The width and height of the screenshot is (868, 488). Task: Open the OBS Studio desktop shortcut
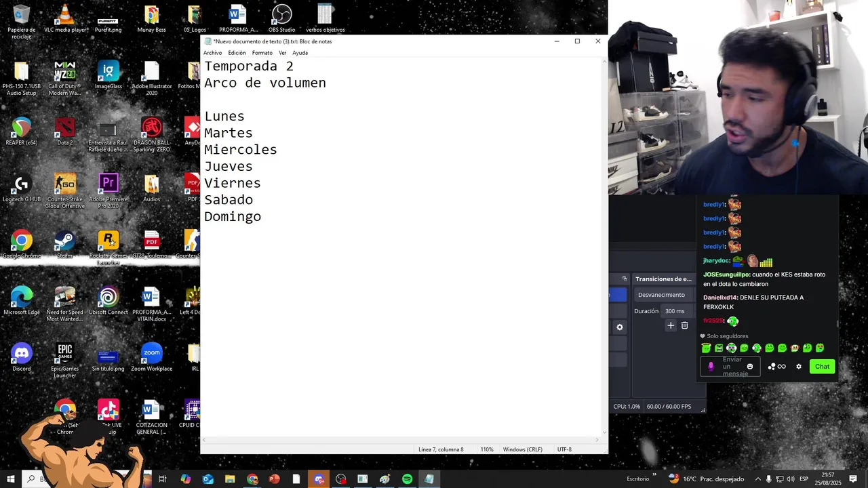(x=281, y=19)
